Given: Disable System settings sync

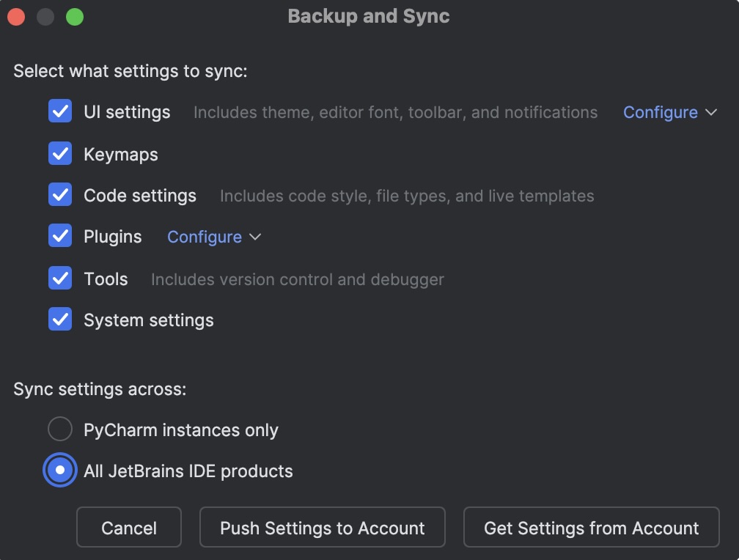Looking at the screenshot, I should pyautogui.click(x=60, y=320).
